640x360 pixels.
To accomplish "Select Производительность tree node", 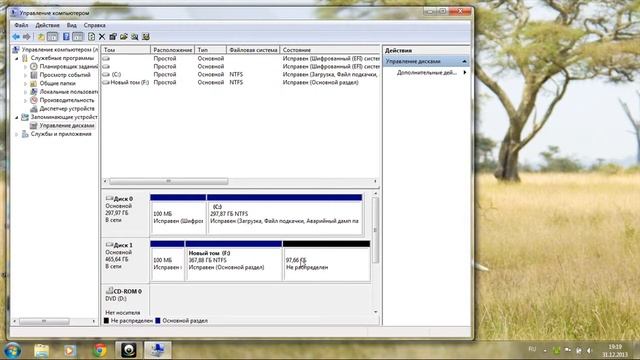I will click(x=67, y=100).
